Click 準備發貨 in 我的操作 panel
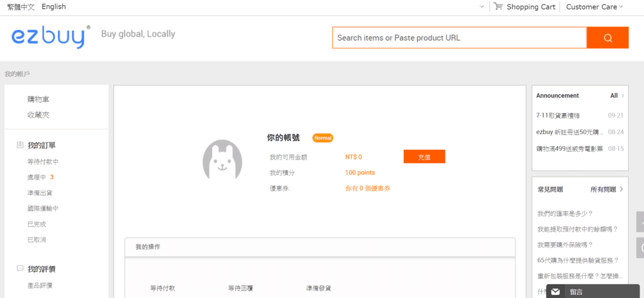644x298 pixels. (319, 289)
